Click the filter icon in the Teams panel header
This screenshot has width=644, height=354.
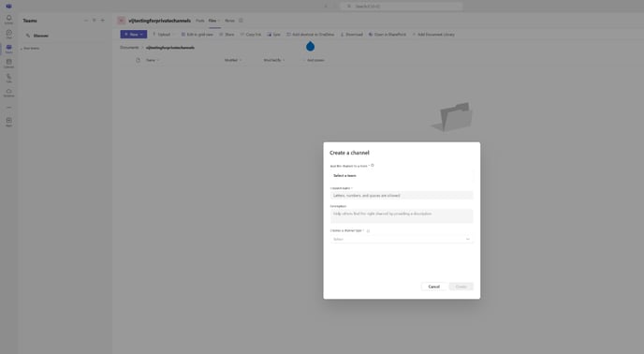[94, 21]
